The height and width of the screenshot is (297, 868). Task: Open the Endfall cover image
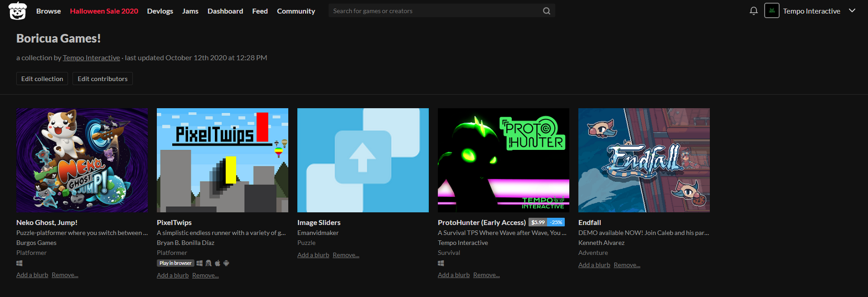[644, 160]
